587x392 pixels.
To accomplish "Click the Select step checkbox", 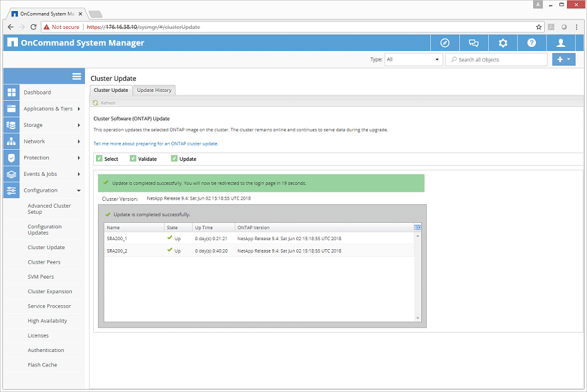I will pos(99,159).
